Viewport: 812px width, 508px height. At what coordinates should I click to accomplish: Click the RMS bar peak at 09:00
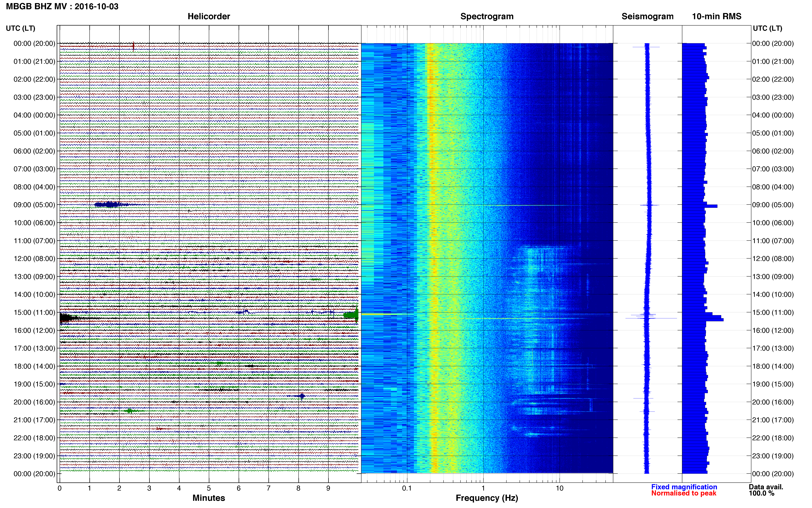coord(700,206)
